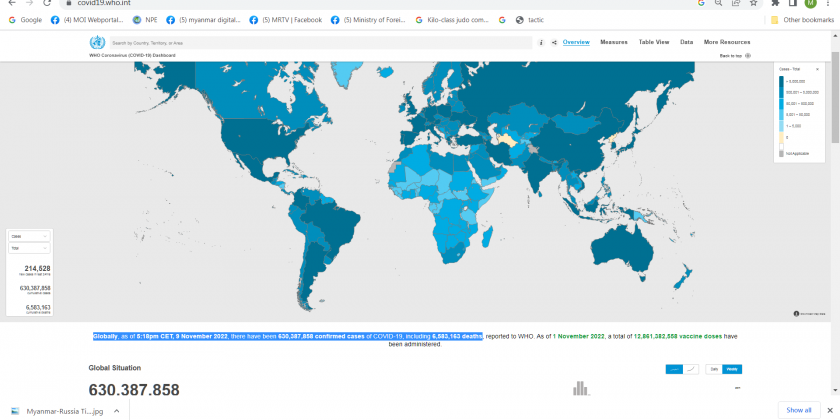Click the share icon beside Overview
Screen dimensions: 840x420
pyautogui.click(x=554, y=43)
